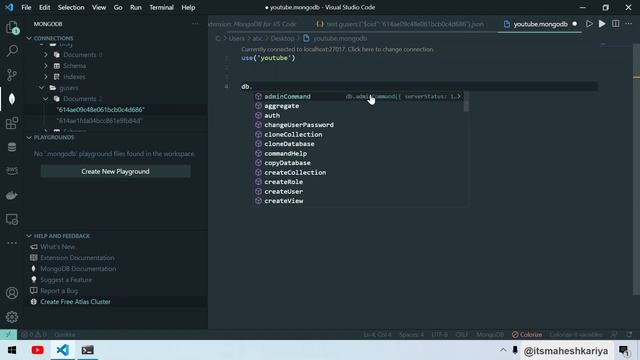Open the Selection menu
This screenshot has height=360, width=640.
coord(71,7)
